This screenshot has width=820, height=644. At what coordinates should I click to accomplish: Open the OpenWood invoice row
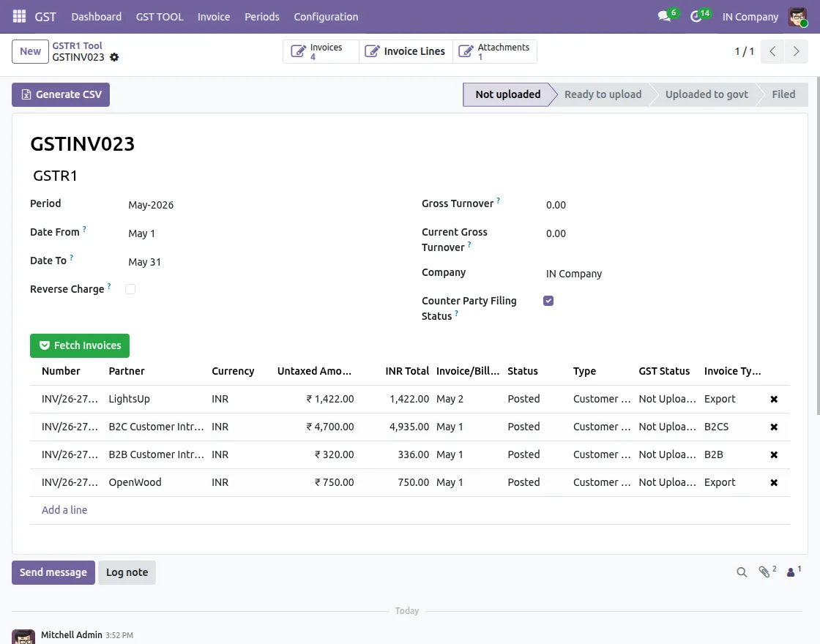409,482
